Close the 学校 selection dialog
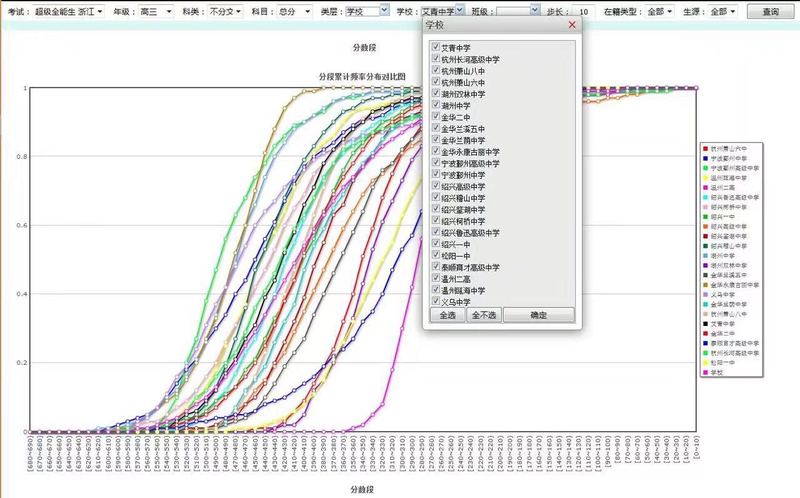800x498 pixels. click(571, 23)
